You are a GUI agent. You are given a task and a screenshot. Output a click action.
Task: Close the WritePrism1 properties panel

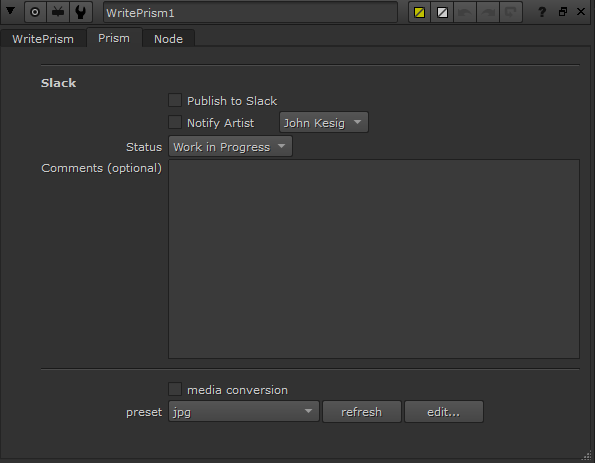click(581, 12)
